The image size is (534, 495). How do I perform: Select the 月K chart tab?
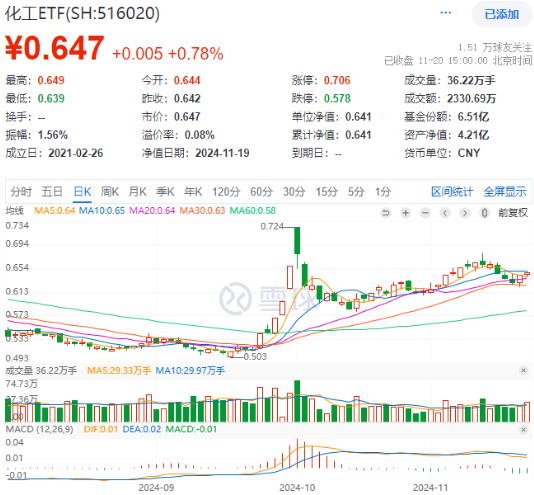click(x=138, y=192)
